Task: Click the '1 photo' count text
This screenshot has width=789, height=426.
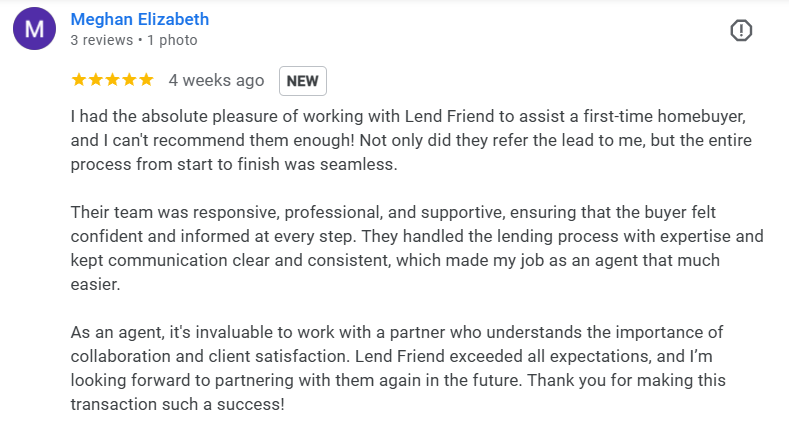Action: (172, 40)
